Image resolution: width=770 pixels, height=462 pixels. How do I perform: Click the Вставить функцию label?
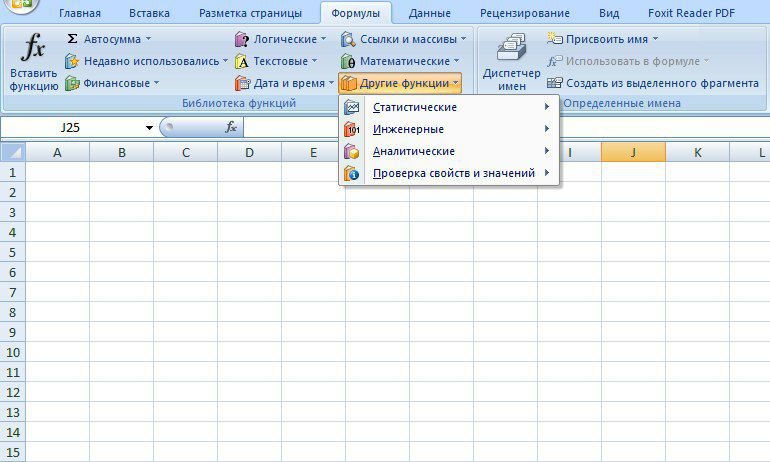[x=33, y=80]
